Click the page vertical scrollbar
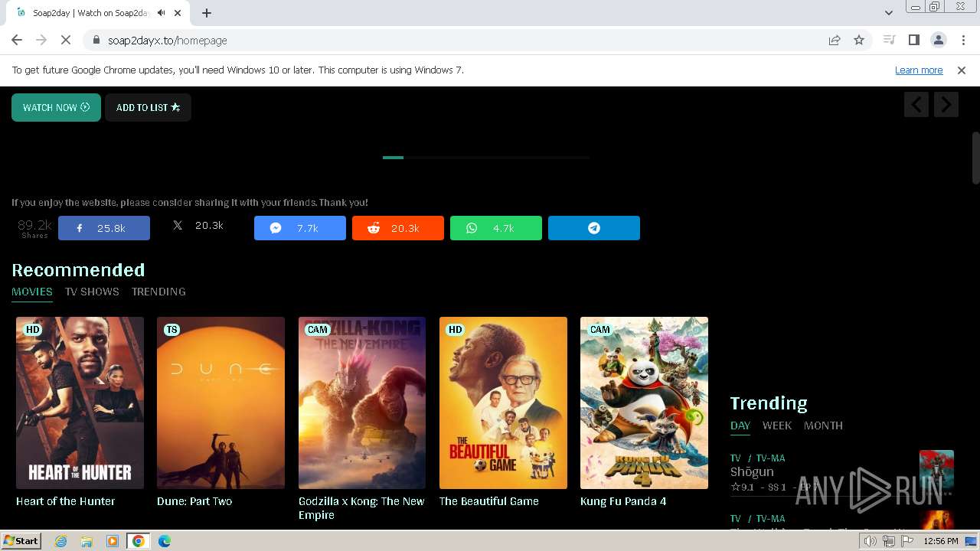980x551 pixels. [x=975, y=158]
